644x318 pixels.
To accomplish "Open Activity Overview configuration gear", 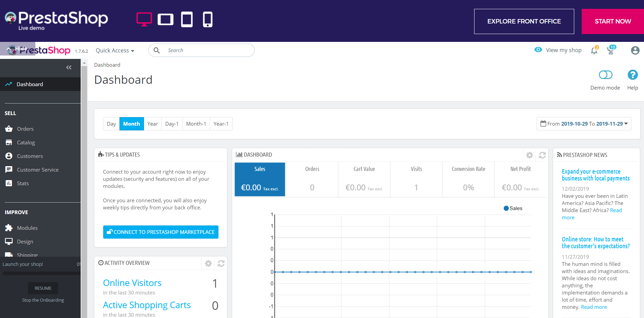I will click(208, 264).
